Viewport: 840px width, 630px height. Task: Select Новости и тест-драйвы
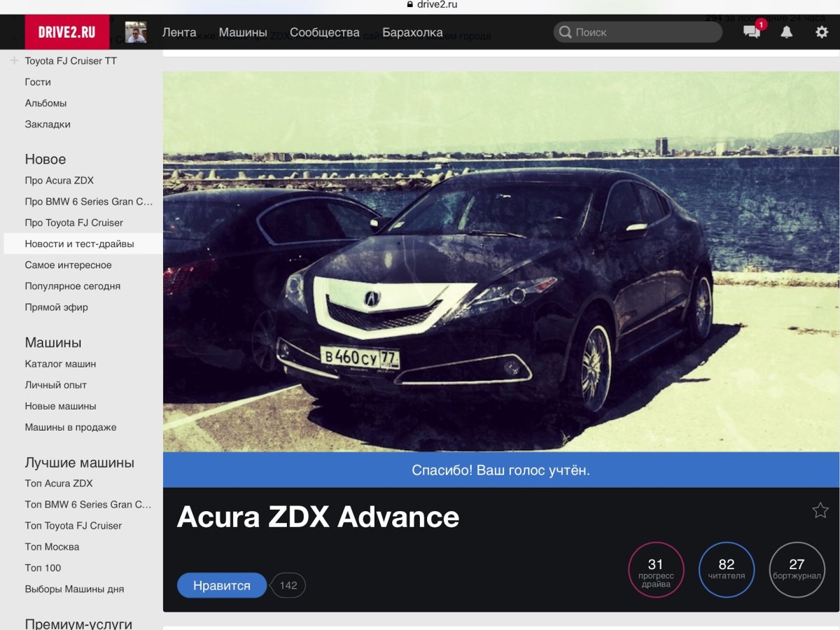tap(83, 244)
